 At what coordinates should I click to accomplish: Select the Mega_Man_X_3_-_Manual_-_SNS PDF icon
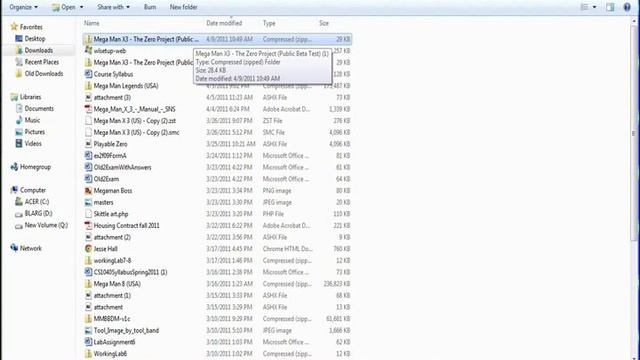point(88,109)
